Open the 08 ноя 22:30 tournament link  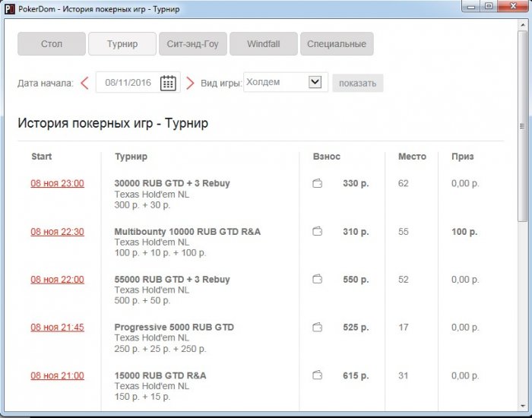(57, 232)
